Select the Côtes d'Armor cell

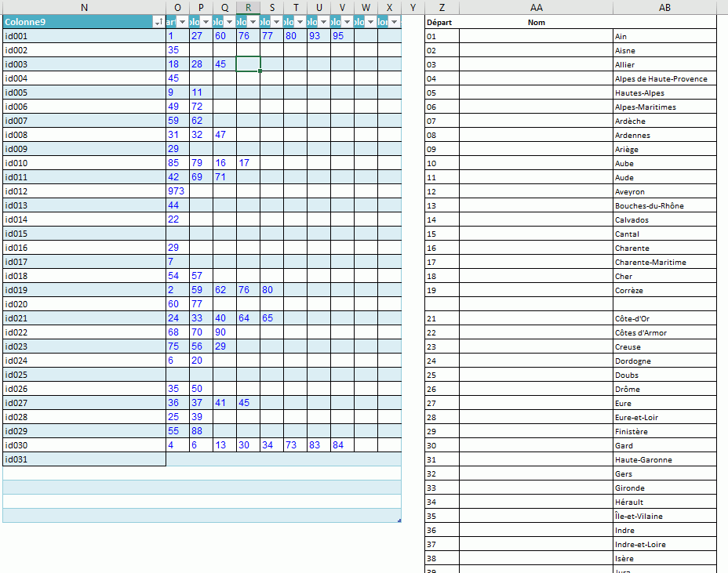click(x=665, y=332)
